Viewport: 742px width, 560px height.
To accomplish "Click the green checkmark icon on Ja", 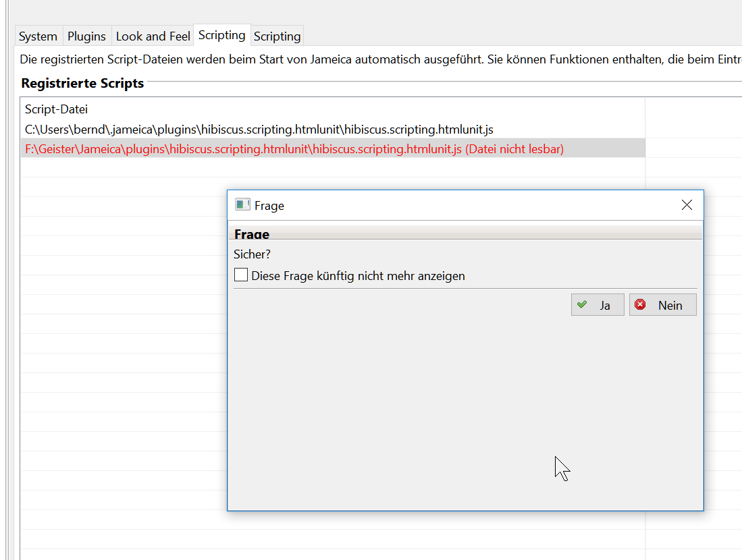I will pyautogui.click(x=582, y=305).
